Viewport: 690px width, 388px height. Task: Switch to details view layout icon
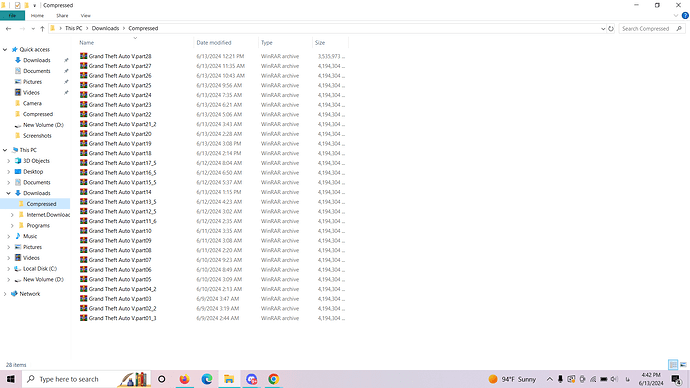pyautogui.click(x=673, y=364)
